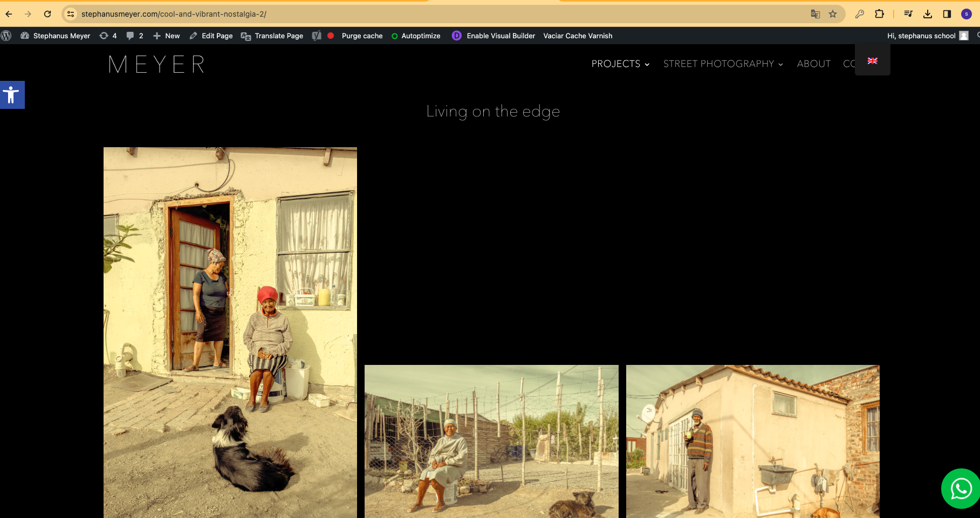Open the Stephanus Meyer site dashboard menu
This screenshot has width=980, height=518.
[56, 36]
